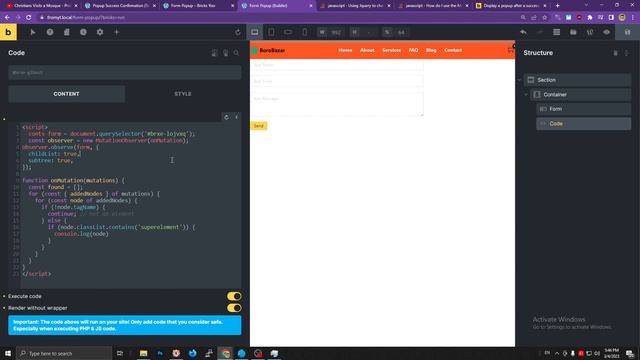Open builder settings gear icon

coord(100,32)
